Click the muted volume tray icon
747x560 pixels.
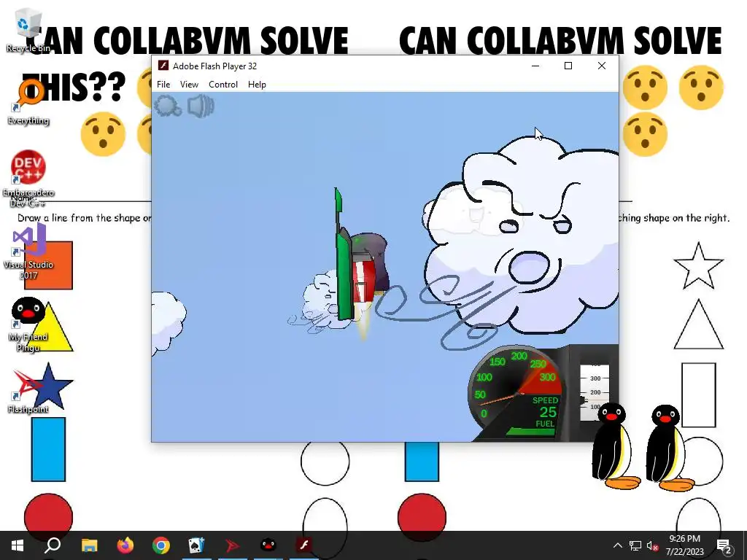tap(652, 545)
